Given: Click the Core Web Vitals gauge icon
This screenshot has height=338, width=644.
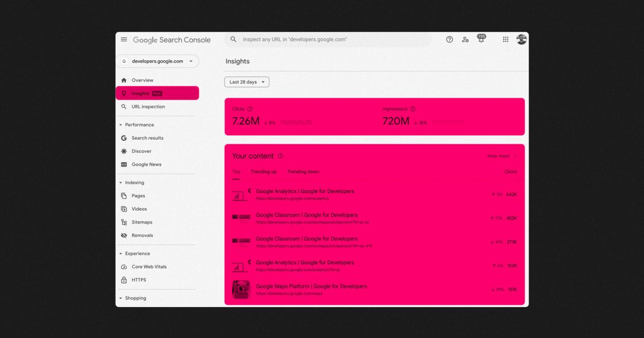Looking at the screenshot, I should [124, 267].
